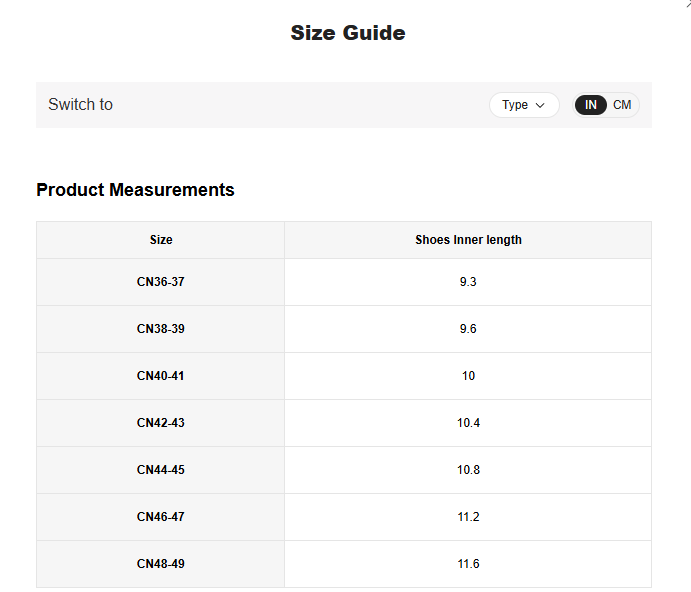Switch measurements to CM
The width and height of the screenshot is (691, 592).
[x=622, y=105]
